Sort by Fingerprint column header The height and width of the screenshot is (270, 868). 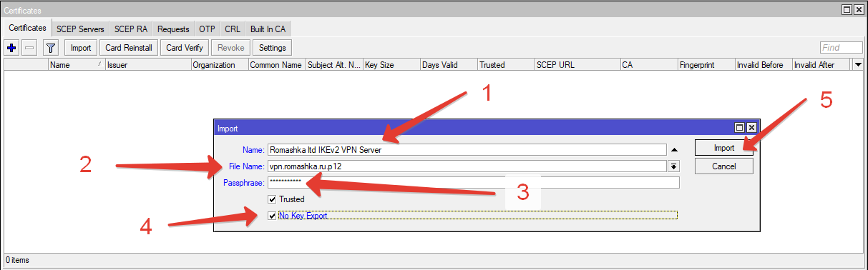click(x=706, y=64)
